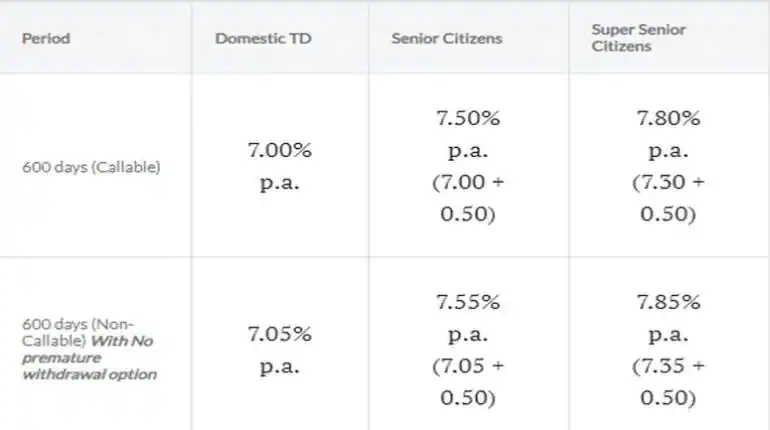The width and height of the screenshot is (770, 430).
Task: Select the 7.55% senior citizens rate
Action: pos(468,302)
